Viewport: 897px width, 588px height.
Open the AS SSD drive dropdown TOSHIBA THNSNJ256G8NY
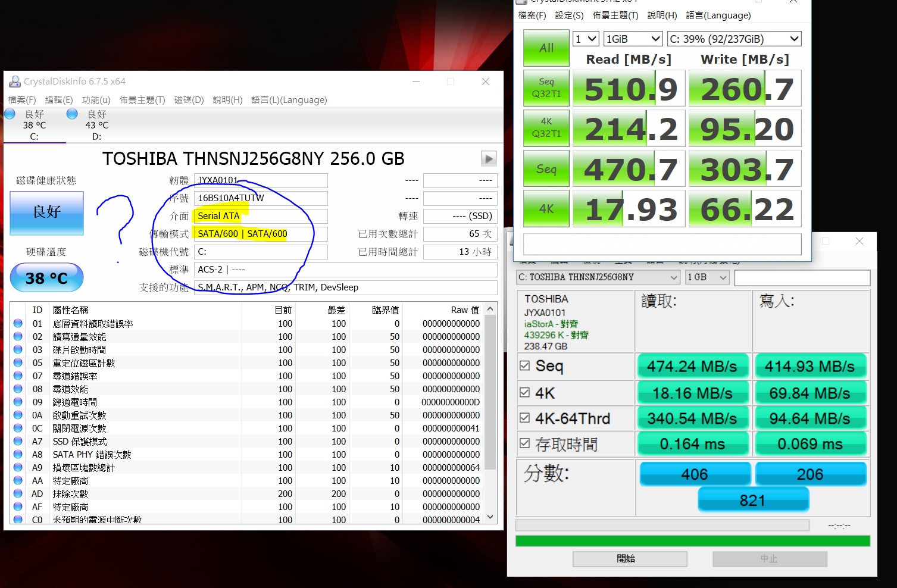pos(598,277)
